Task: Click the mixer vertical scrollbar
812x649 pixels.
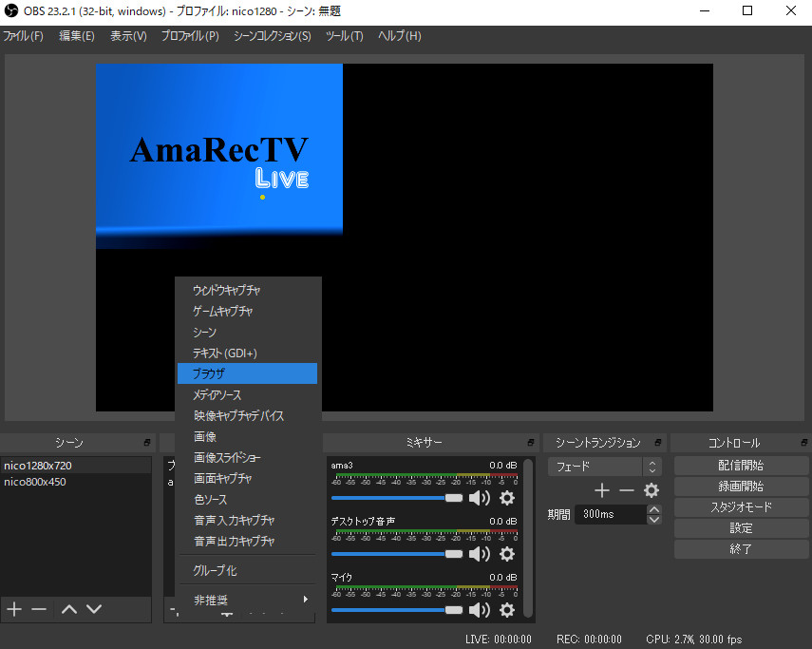Action: [528, 538]
